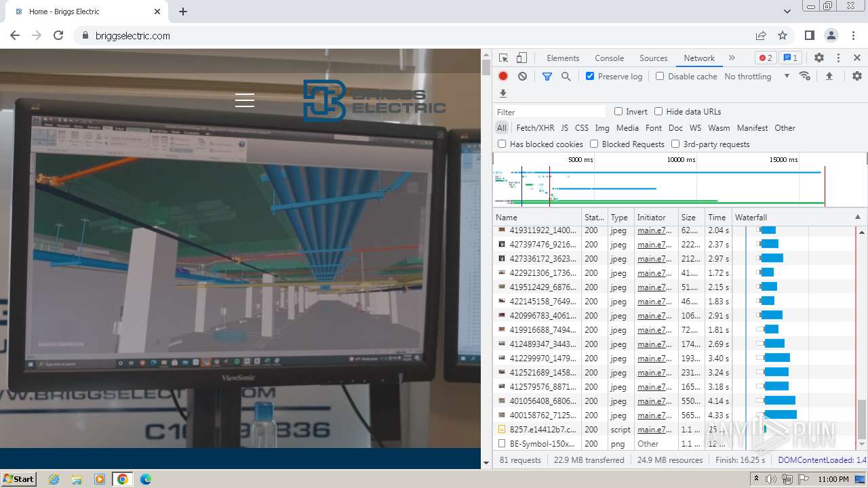868x488 pixels.
Task: Show the 2 errors badge
Action: tap(766, 58)
